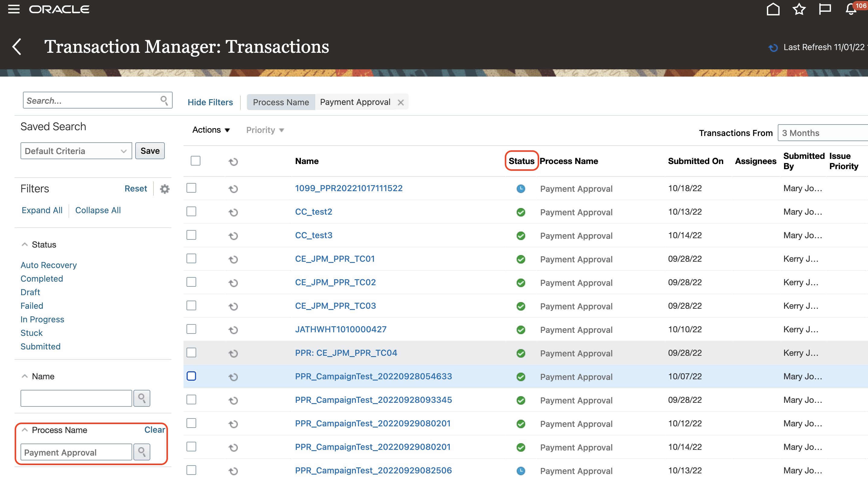
Task: Click the status icon for PPR_CampaignTest_20220928054633
Action: 521,377
